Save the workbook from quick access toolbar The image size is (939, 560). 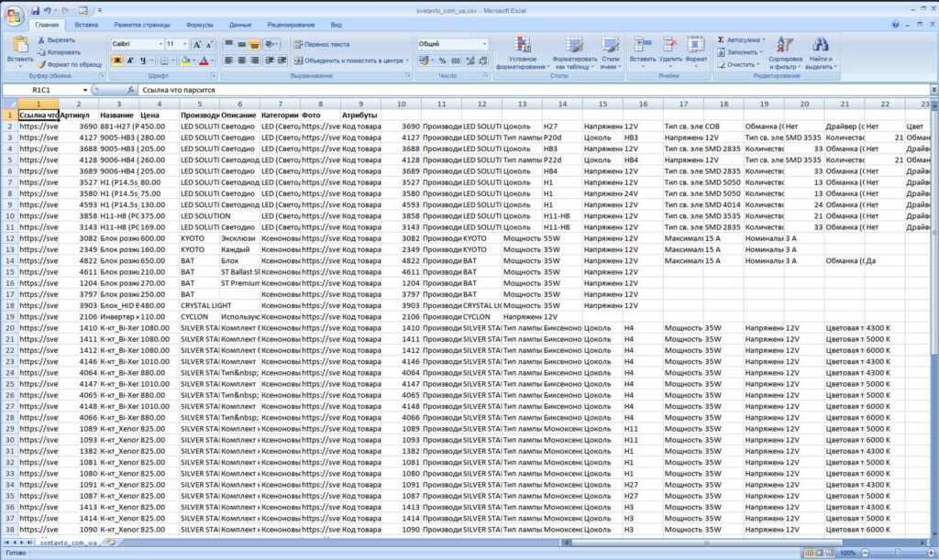pos(36,11)
